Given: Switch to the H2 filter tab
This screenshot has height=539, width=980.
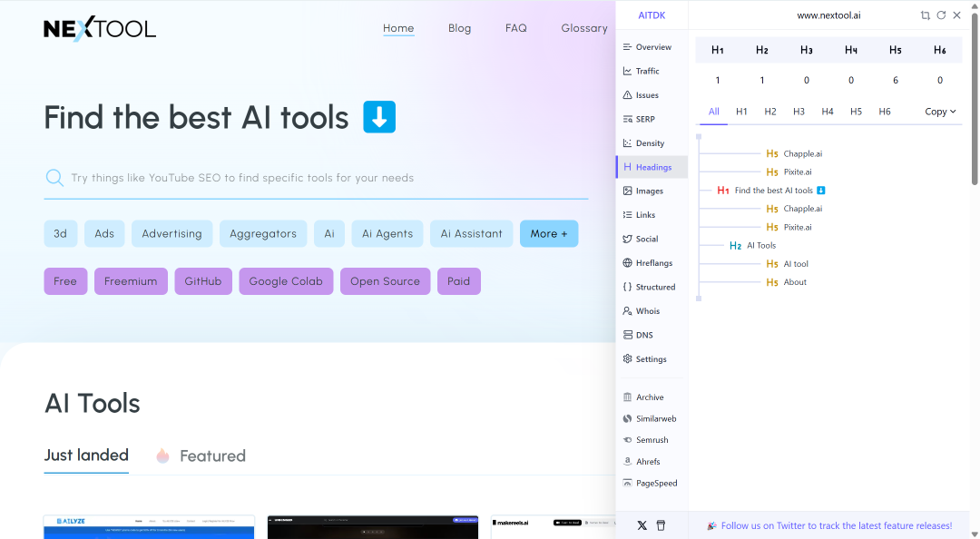Looking at the screenshot, I should tap(770, 112).
